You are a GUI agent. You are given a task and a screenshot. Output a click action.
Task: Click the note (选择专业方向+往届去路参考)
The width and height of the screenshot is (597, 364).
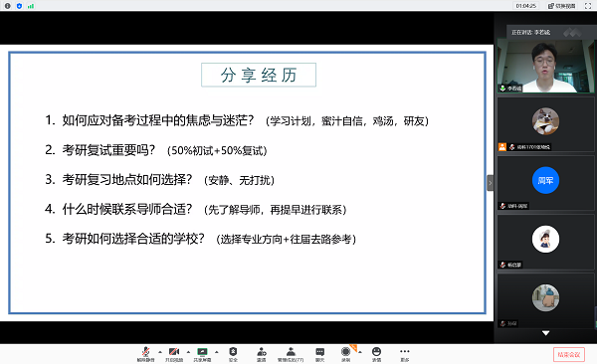click(x=286, y=240)
